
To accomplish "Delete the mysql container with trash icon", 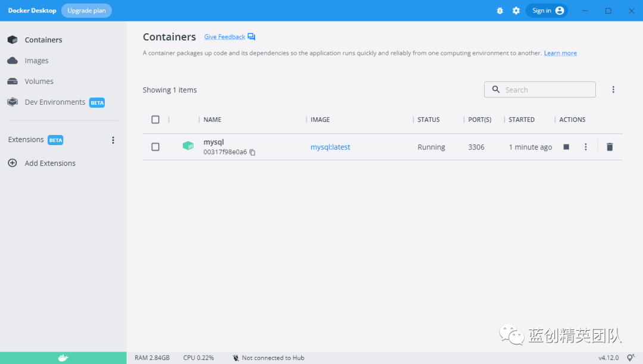I will tap(610, 146).
